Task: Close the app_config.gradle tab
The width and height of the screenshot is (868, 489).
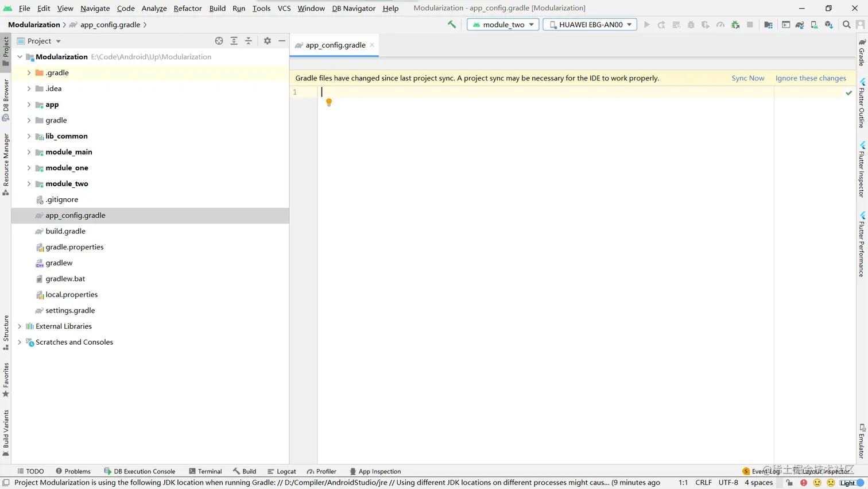Action: coord(372,45)
